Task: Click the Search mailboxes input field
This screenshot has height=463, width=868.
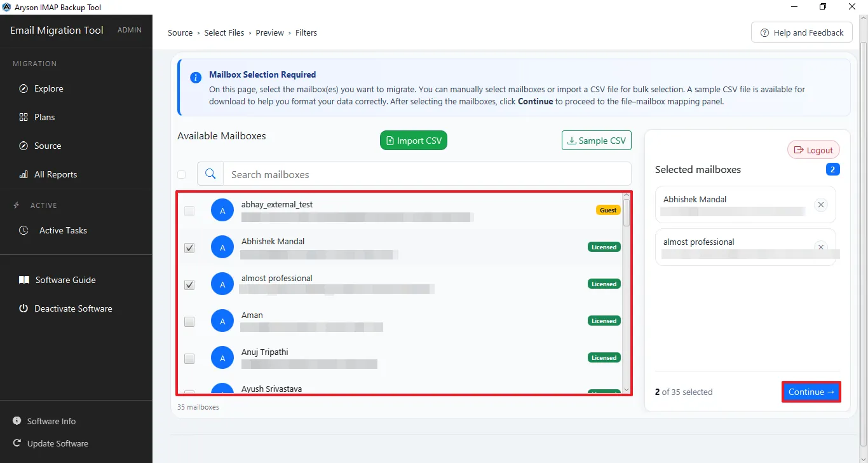Action: point(427,174)
